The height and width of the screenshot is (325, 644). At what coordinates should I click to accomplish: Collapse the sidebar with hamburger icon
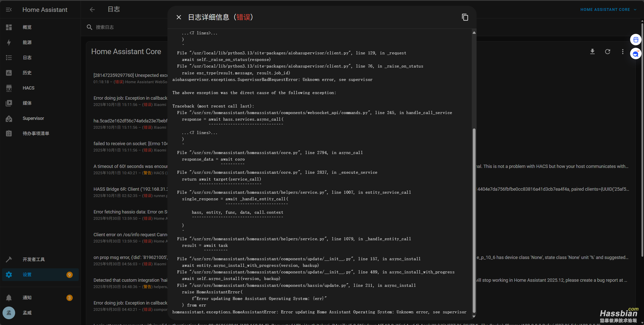click(9, 10)
